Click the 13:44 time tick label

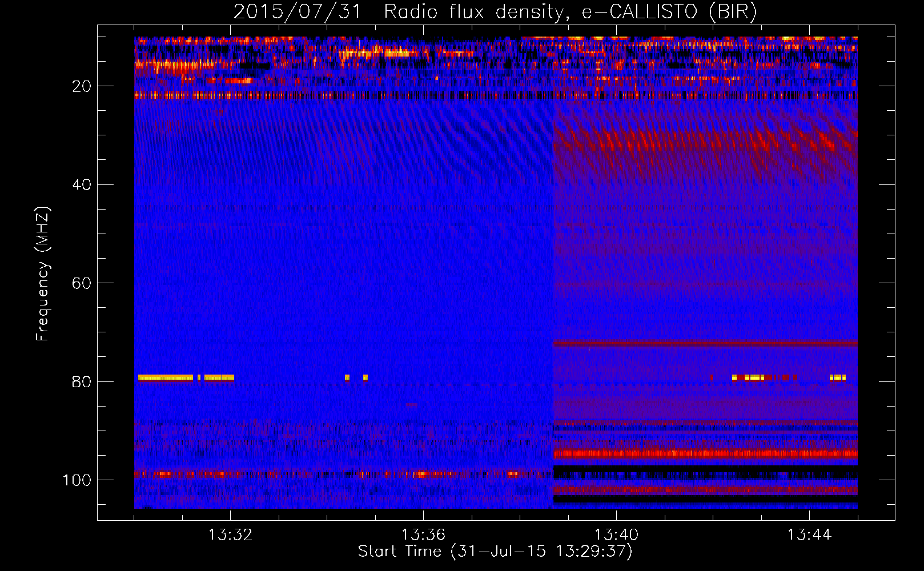click(x=809, y=535)
